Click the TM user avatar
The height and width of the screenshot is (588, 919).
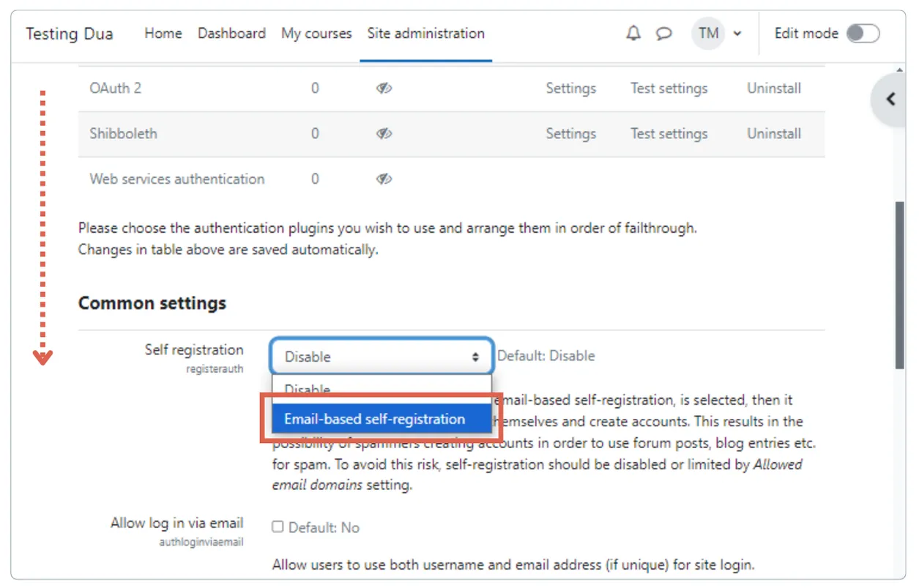(707, 33)
